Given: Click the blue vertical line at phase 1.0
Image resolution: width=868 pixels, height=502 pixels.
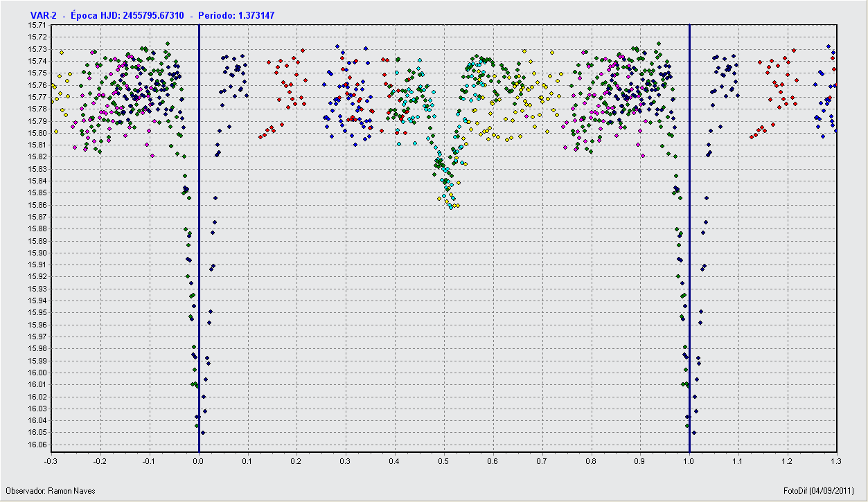Looking at the screenshot, I should pyautogui.click(x=690, y=238).
